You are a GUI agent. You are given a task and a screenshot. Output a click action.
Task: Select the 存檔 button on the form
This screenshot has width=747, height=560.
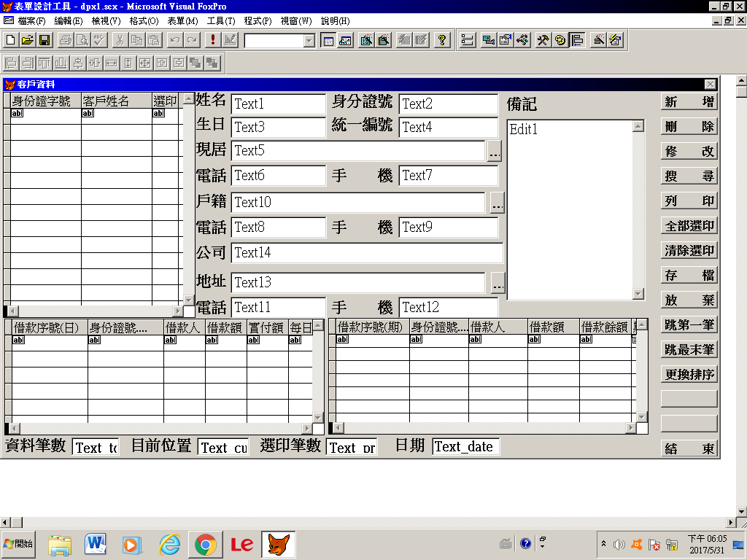(689, 276)
